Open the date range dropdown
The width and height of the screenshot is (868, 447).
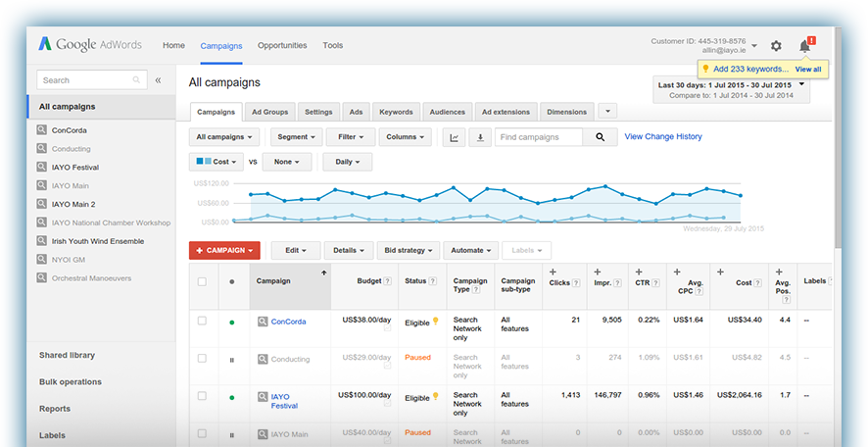(x=731, y=90)
